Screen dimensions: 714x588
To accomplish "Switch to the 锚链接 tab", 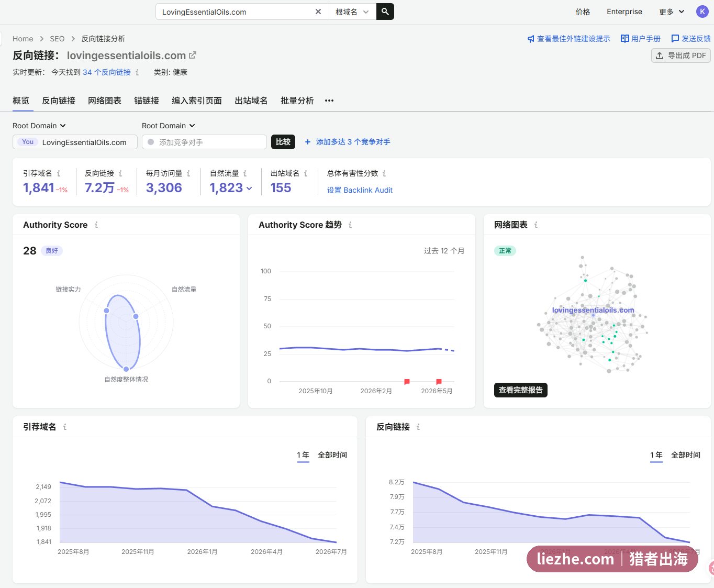I will coord(147,101).
